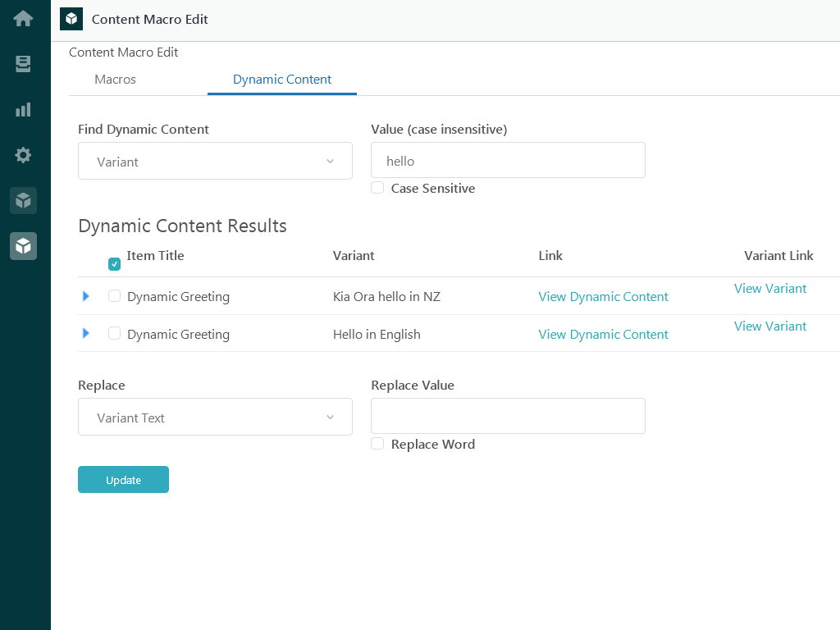This screenshot has height=630, width=840.
Task: Expand the Kia Ora hello in NZ row
Action: [x=86, y=296]
